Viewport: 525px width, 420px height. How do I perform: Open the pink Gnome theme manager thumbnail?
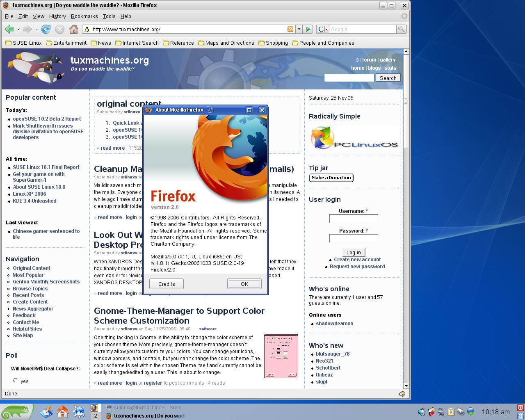[x=281, y=356]
